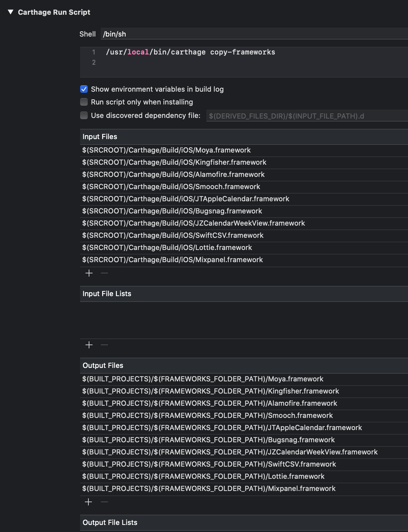Select input file Mixpanel.framework
The width and height of the screenshot is (408, 532).
[x=244, y=260]
